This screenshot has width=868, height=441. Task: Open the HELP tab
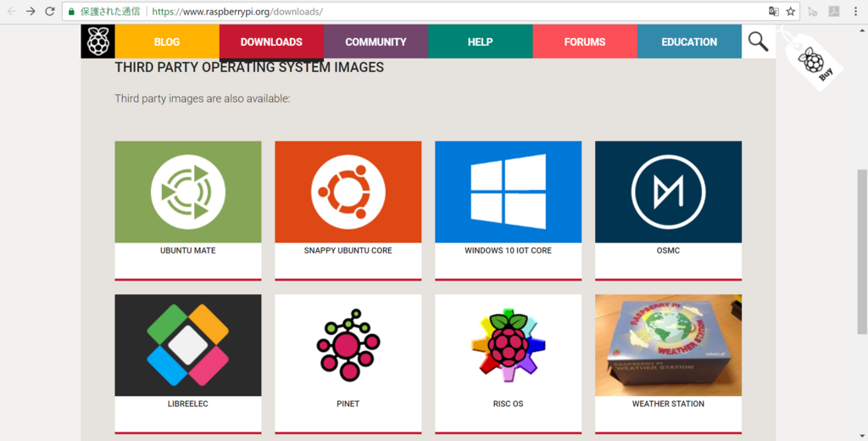click(481, 42)
